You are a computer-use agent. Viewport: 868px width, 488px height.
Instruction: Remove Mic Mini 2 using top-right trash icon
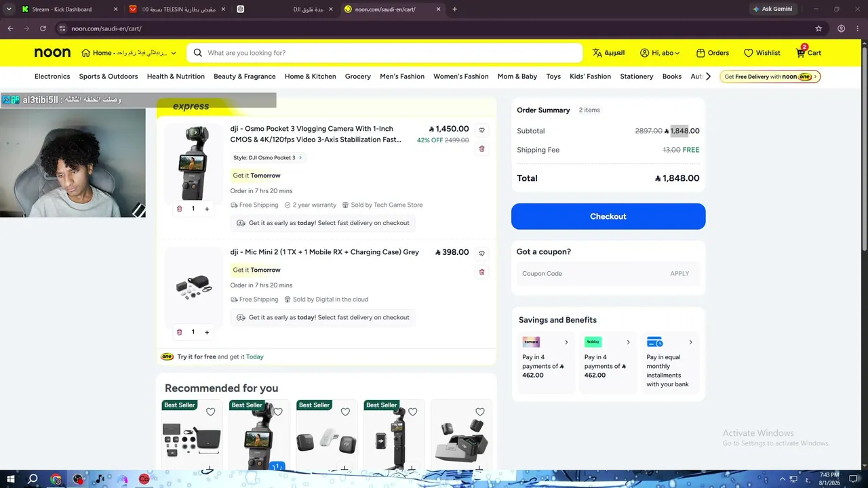pyautogui.click(x=482, y=272)
